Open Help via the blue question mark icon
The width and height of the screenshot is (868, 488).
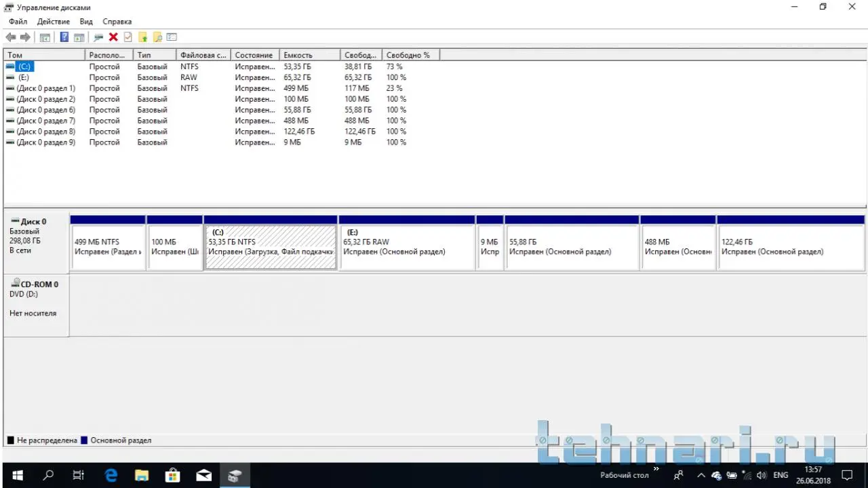(x=64, y=37)
